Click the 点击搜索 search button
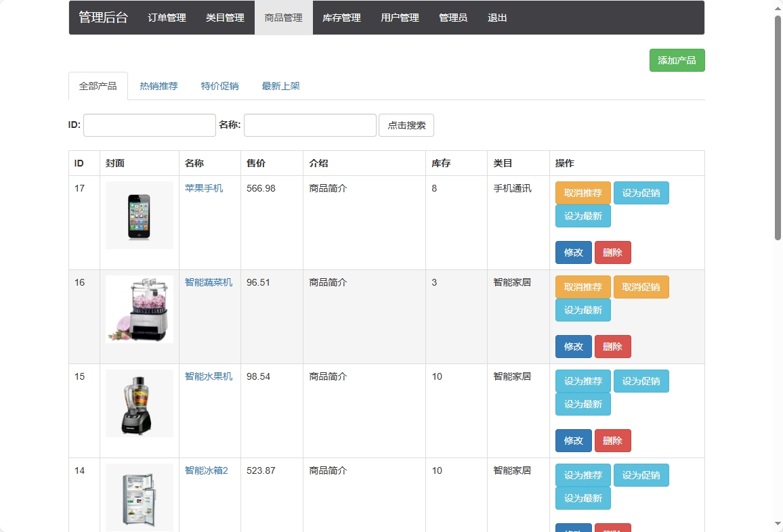783x532 pixels. point(406,125)
